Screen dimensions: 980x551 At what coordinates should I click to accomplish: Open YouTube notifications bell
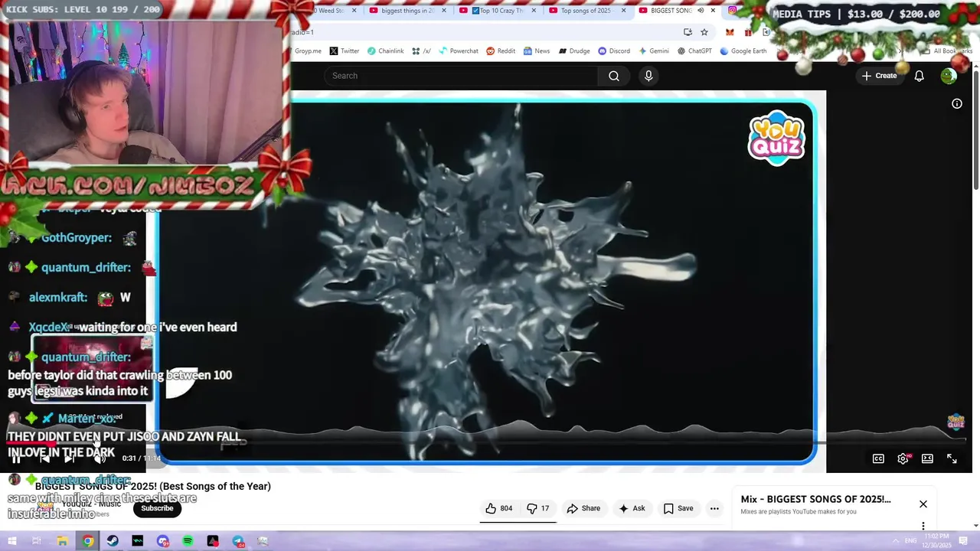pos(919,76)
